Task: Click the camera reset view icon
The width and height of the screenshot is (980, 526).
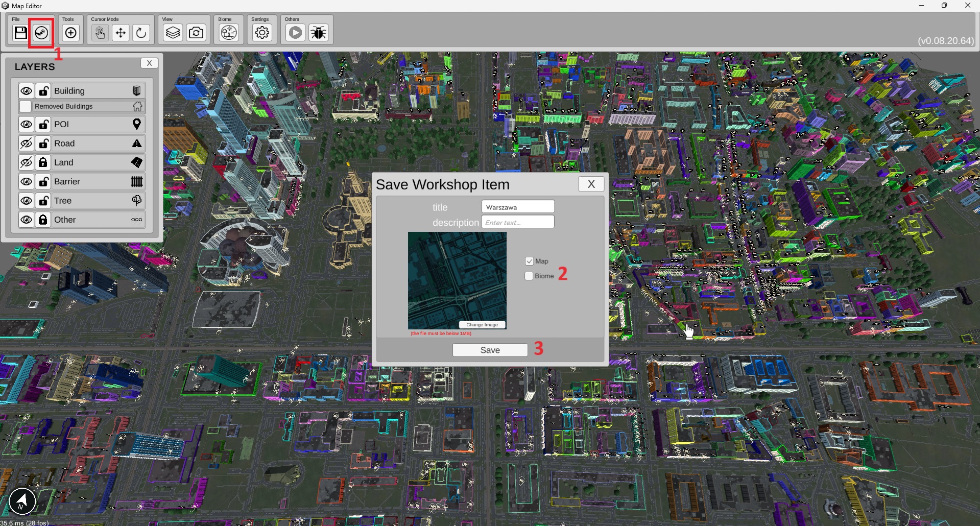Action: [x=196, y=33]
